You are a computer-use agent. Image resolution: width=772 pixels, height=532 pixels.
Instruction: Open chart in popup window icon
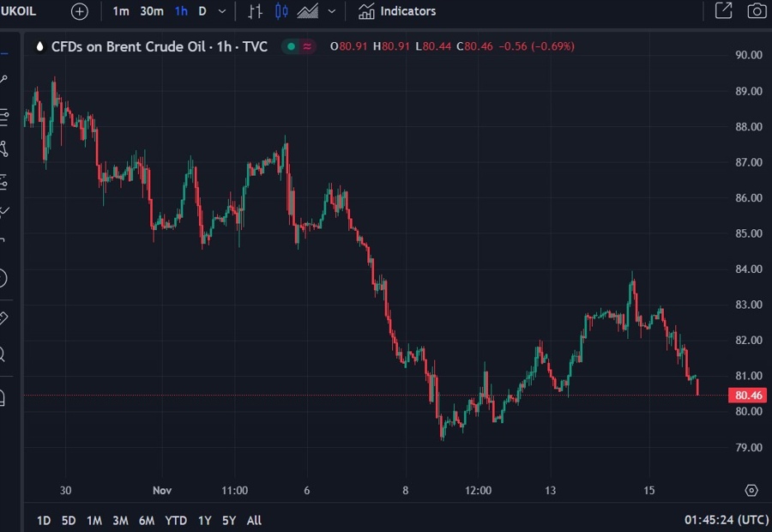(723, 11)
